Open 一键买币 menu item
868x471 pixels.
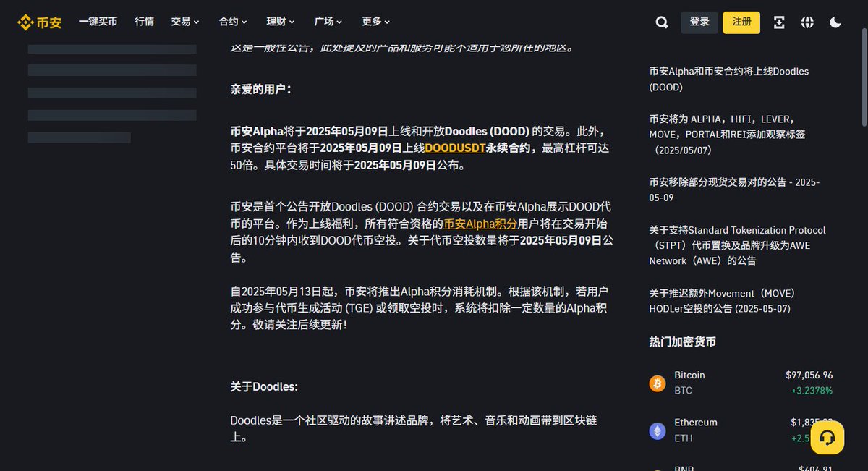click(98, 22)
